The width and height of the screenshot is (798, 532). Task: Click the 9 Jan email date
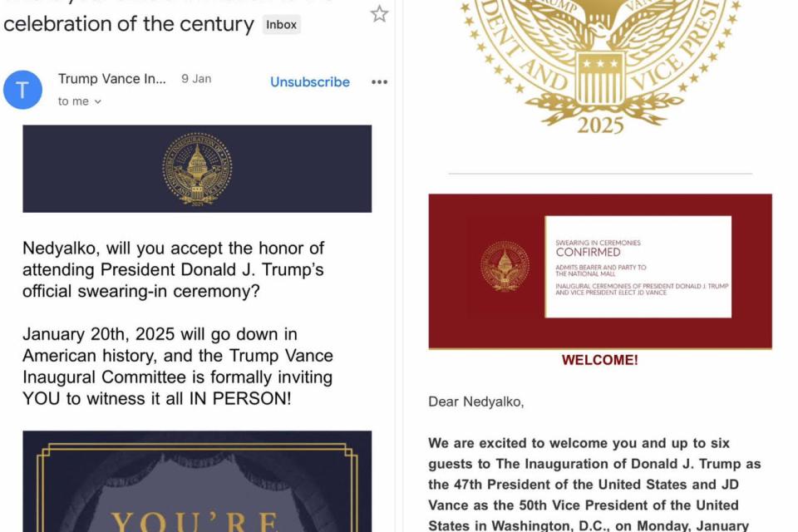(196, 79)
